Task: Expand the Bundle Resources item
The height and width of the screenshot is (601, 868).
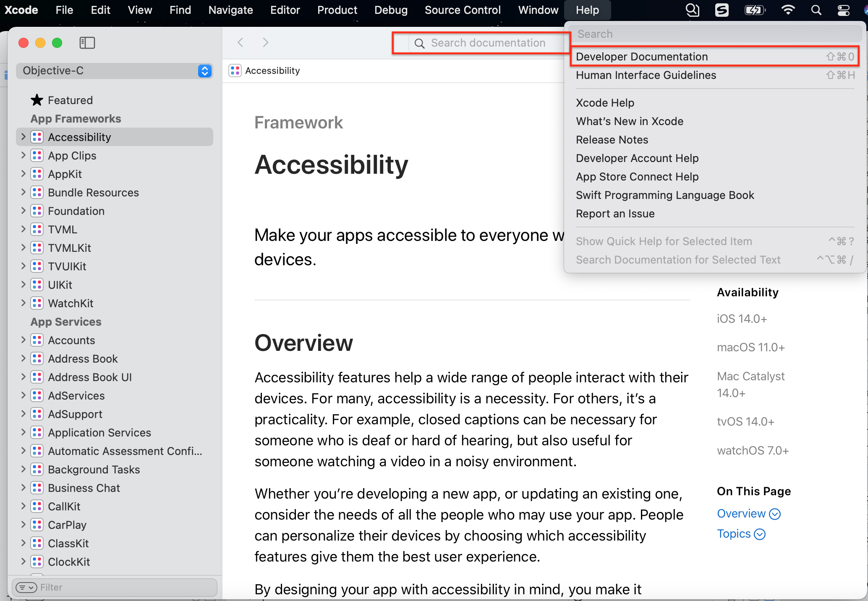Action: [x=24, y=192]
